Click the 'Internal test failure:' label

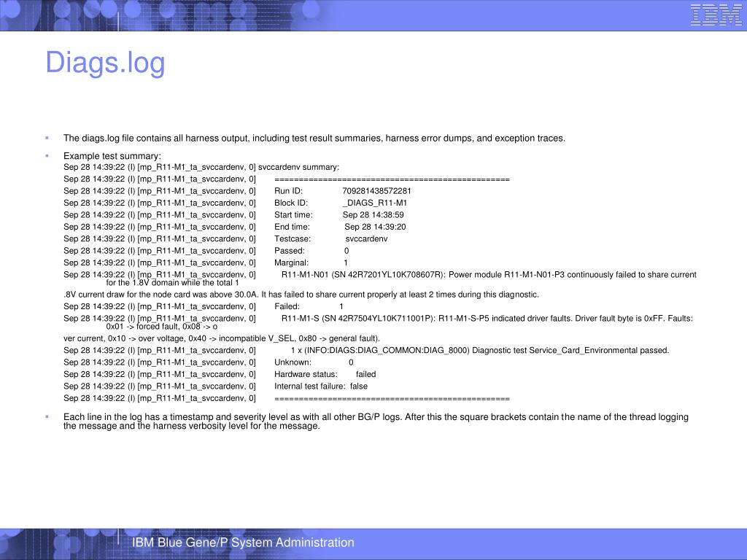click(310, 386)
